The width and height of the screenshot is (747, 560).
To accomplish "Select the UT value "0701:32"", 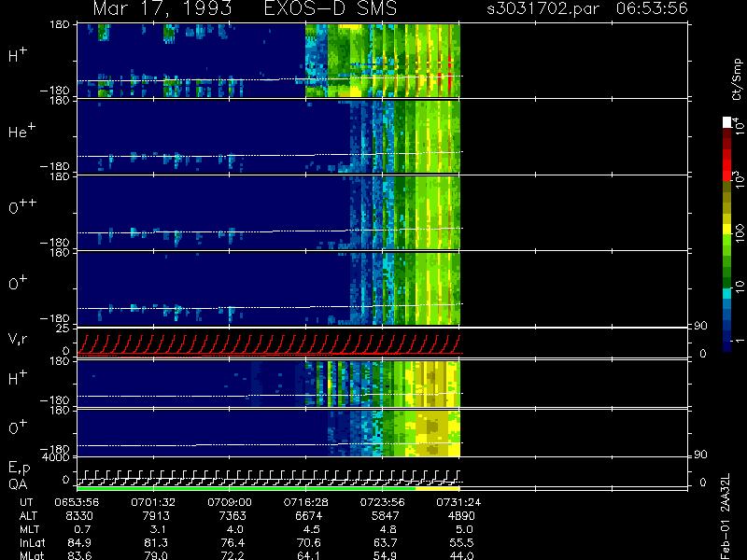I will click(153, 502).
